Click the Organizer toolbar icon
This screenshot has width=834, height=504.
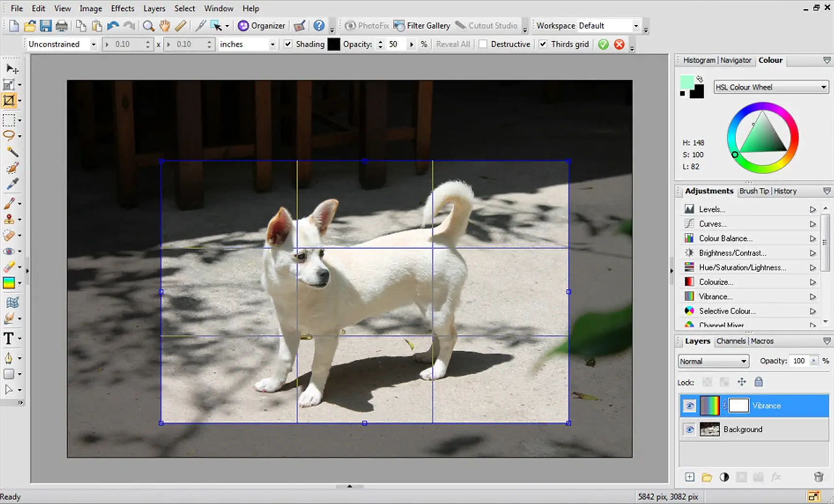tap(261, 26)
